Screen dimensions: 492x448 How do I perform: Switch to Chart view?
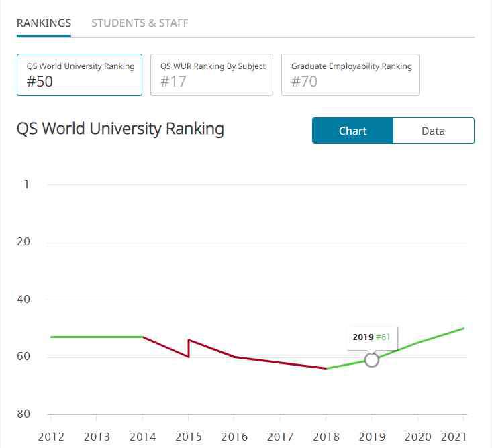click(352, 130)
